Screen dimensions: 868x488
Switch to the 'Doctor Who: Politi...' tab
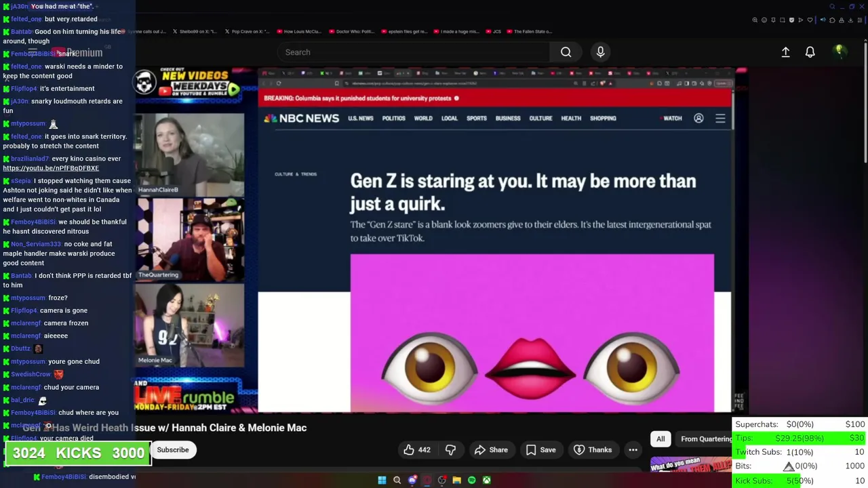[x=351, y=31]
